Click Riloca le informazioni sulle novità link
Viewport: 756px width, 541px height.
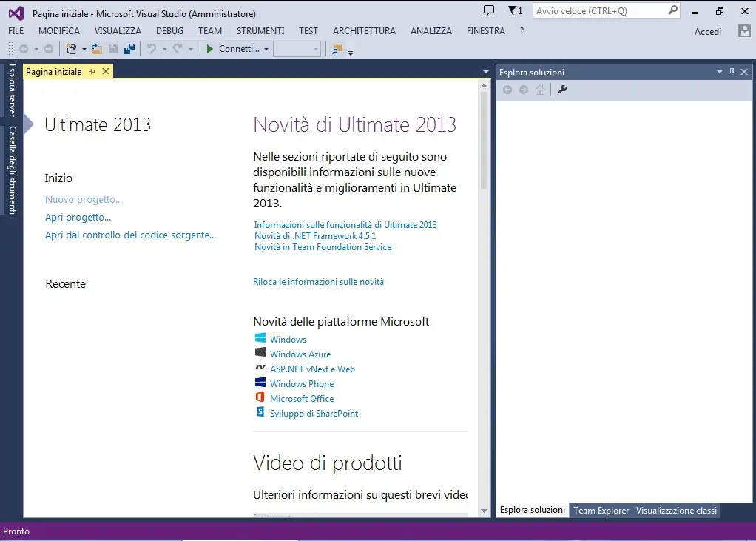[318, 281]
